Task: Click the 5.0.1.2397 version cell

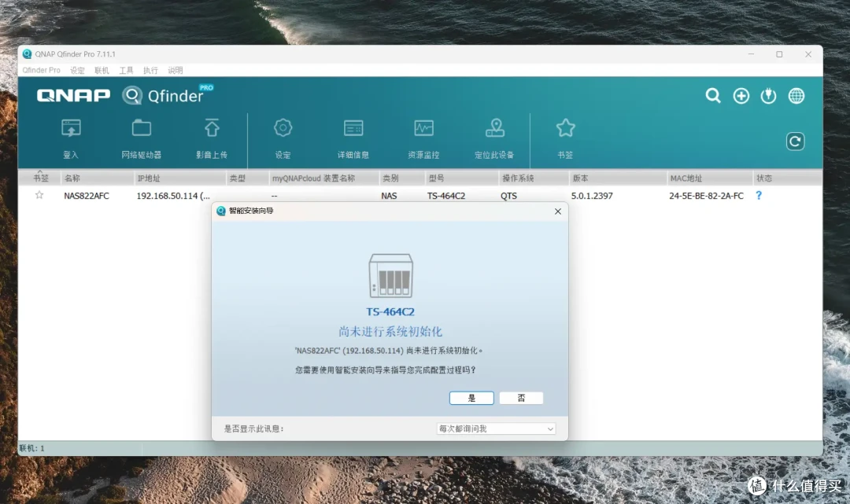Action: coord(592,196)
